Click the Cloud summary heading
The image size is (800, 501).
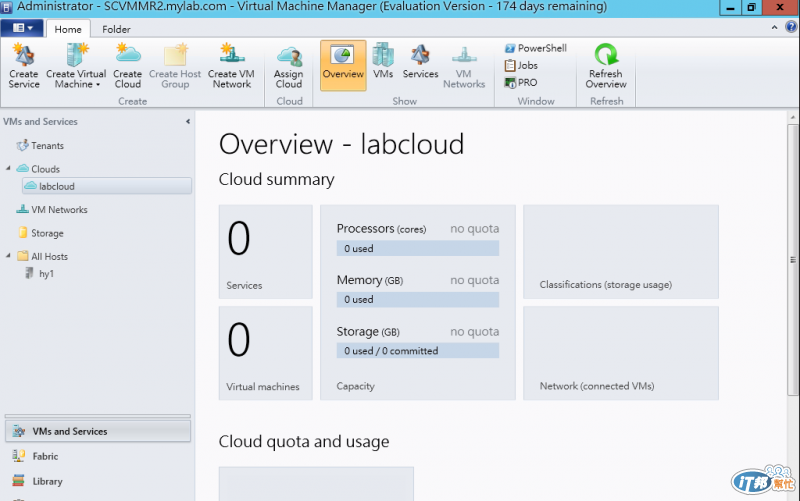[277, 180]
